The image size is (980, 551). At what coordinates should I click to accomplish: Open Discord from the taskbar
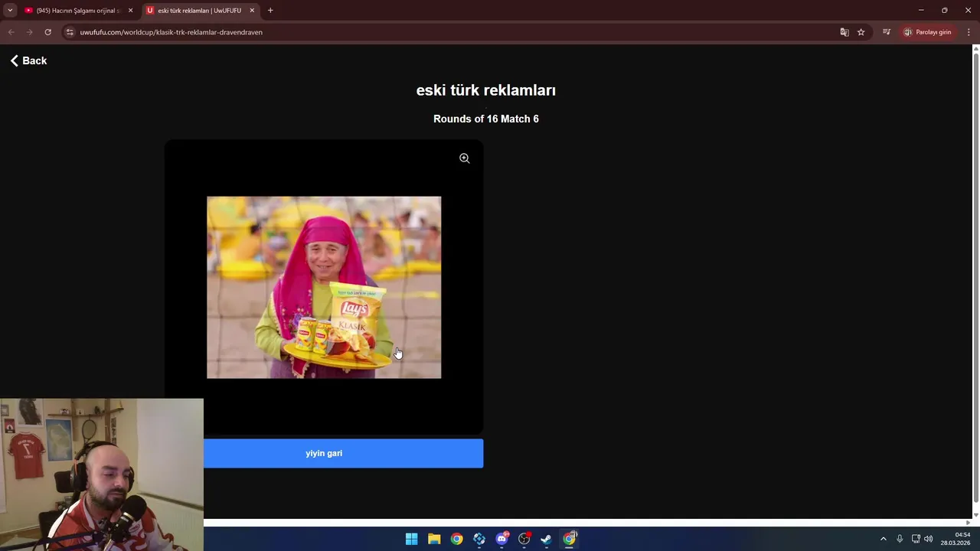coord(501,539)
